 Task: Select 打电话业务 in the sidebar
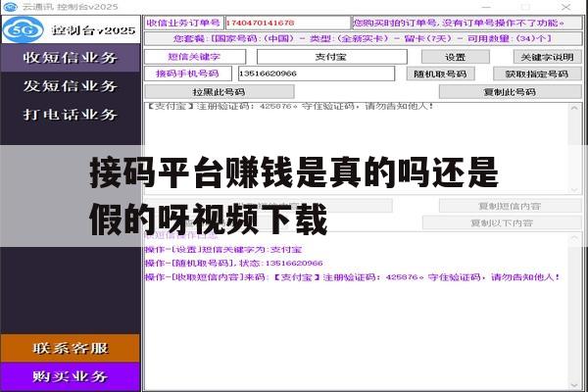point(71,115)
